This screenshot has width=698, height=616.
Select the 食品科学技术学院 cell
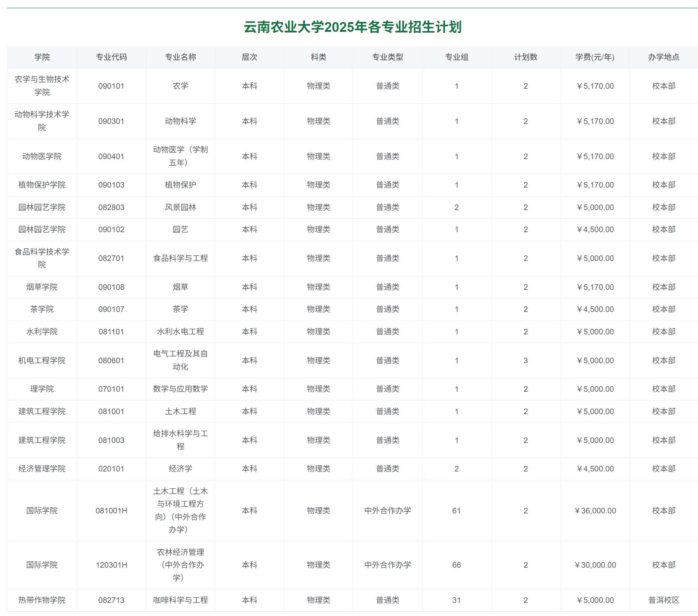coord(42,258)
